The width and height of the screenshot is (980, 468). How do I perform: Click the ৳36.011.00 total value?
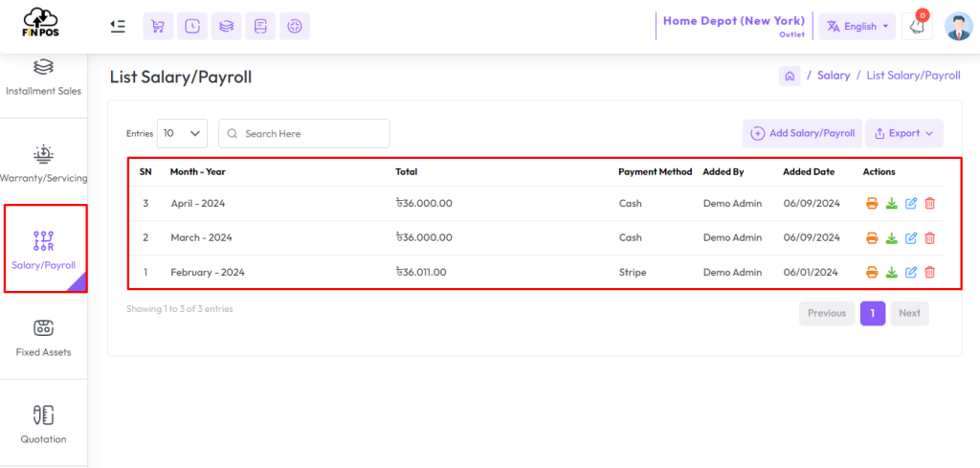click(421, 272)
